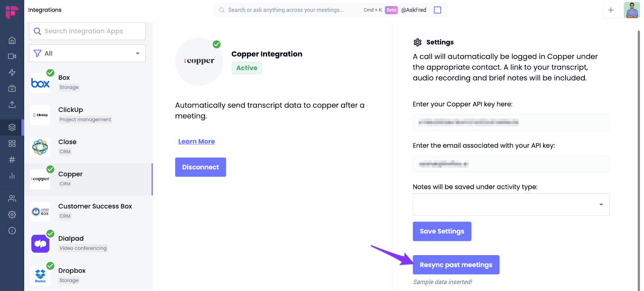Click Resync past meetings button
The width and height of the screenshot is (644, 291).
[x=456, y=265]
